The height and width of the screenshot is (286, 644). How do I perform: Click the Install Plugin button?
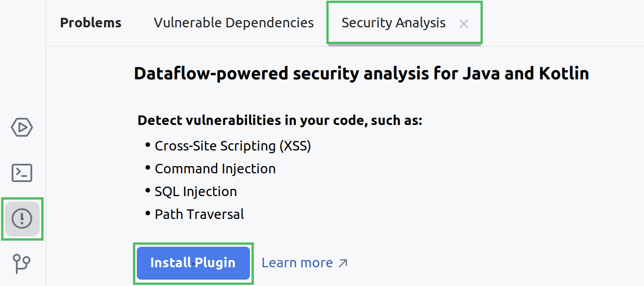coord(193,263)
